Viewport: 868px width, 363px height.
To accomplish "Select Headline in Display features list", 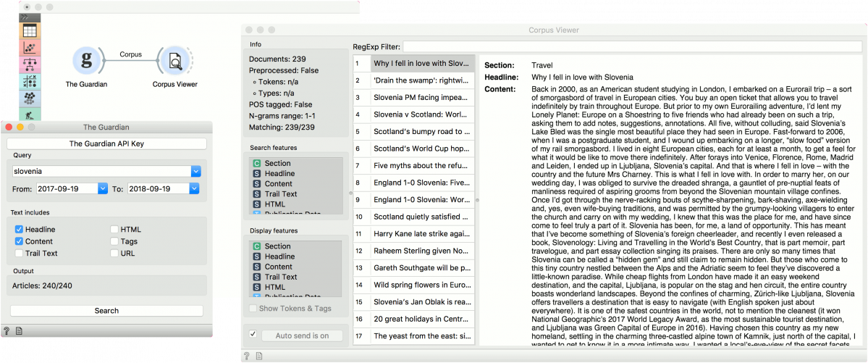I will coord(295,256).
